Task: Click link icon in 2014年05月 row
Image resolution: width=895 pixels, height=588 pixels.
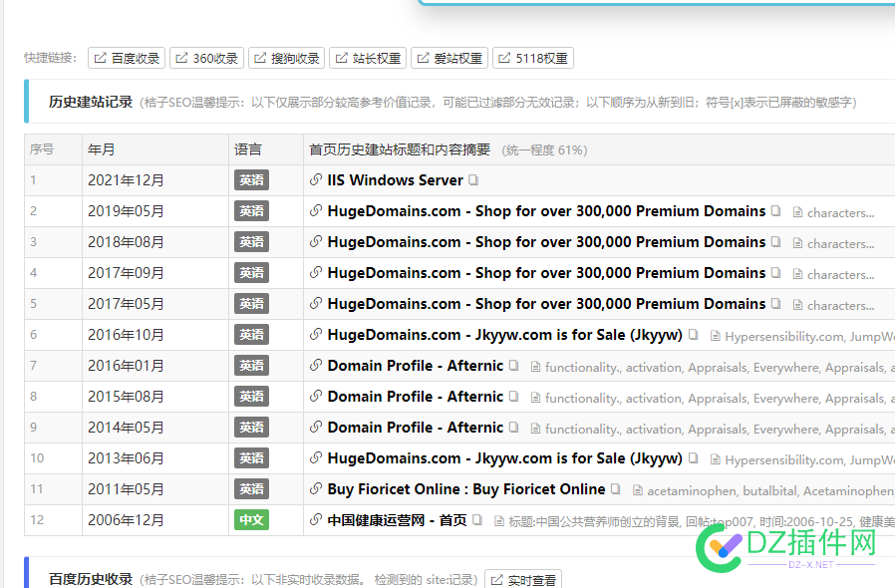Action: [316, 427]
